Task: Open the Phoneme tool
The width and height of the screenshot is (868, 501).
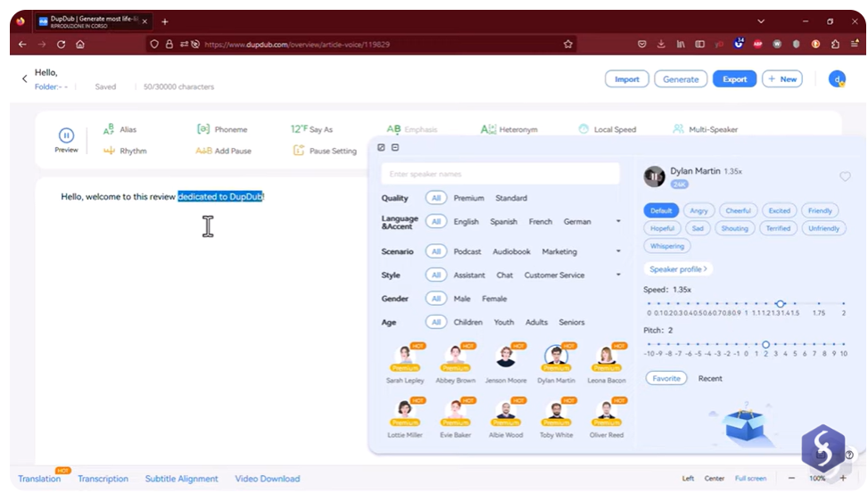Action: click(x=222, y=129)
